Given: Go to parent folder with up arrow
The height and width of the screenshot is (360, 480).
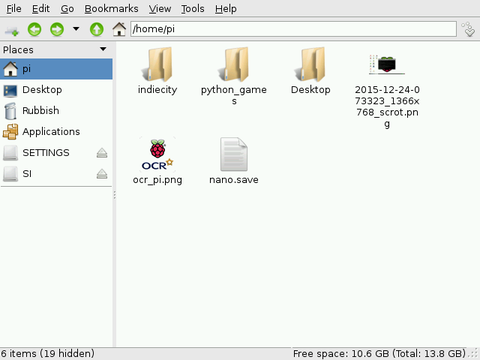Looking at the screenshot, I should pyautogui.click(x=97, y=29).
